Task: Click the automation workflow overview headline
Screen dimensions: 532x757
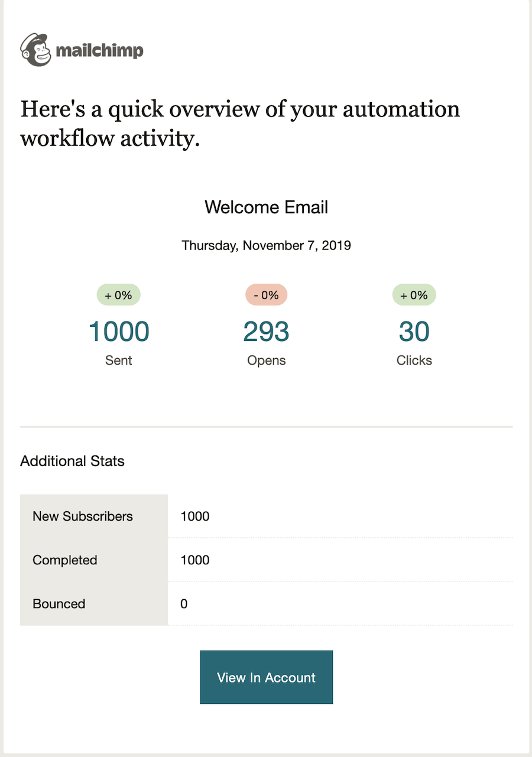Action: coord(240,124)
